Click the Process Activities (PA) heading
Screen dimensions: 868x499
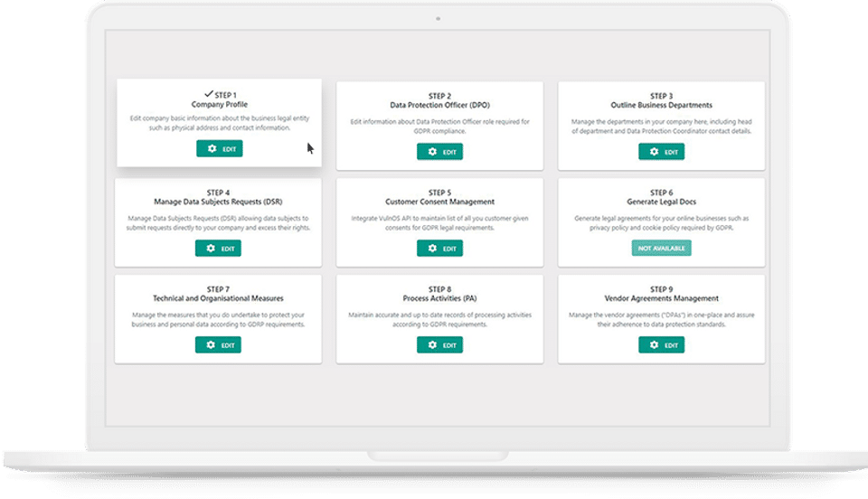[x=439, y=298]
